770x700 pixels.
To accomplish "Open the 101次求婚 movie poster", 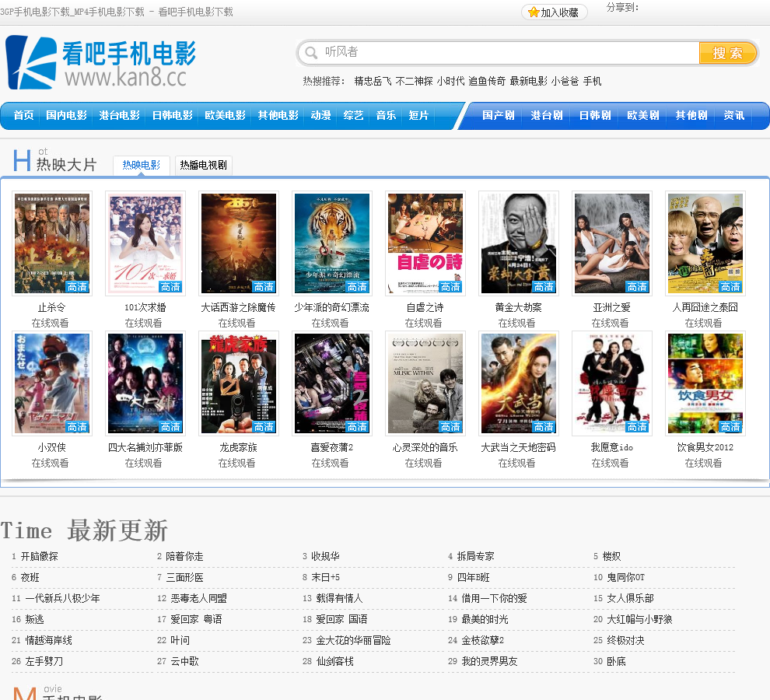I will pyautogui.click(x=145, y=243).
